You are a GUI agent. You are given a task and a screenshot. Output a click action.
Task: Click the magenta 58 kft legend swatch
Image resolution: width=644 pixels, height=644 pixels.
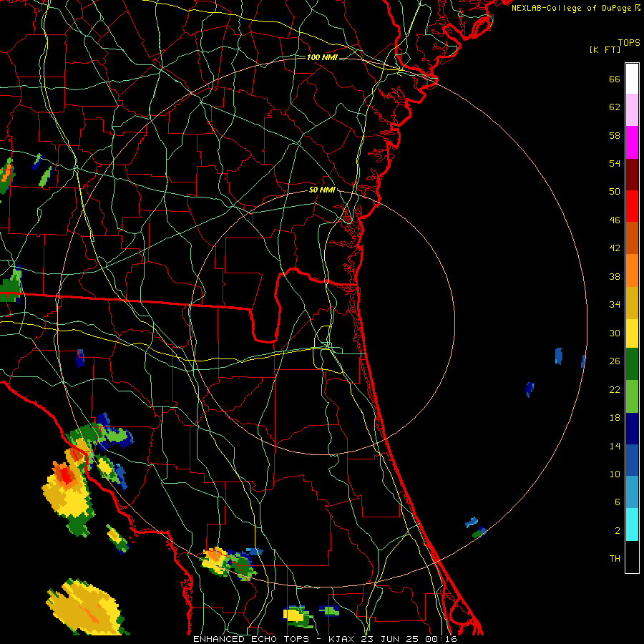pos(632,142)
